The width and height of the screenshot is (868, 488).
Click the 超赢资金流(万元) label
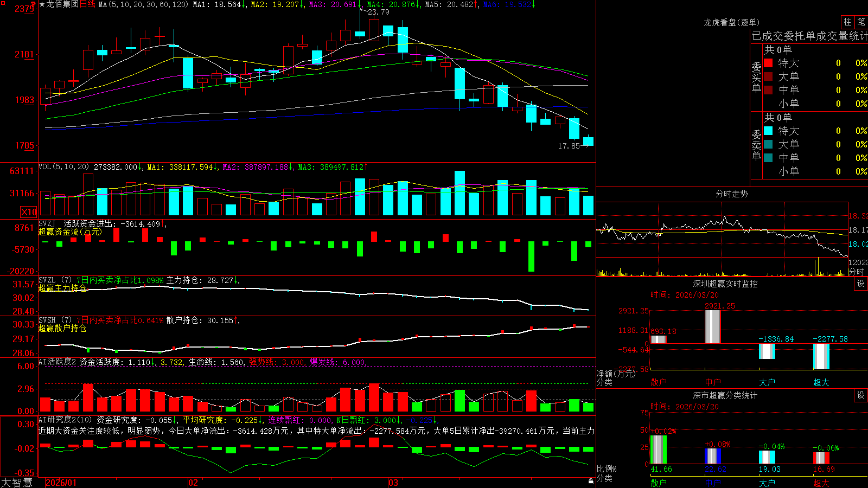(x=70, y=232)
